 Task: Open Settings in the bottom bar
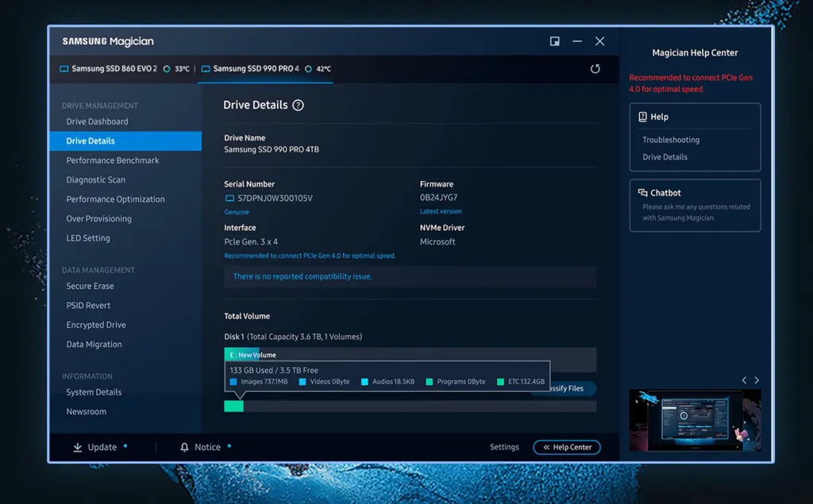click(x=504, y=447)
